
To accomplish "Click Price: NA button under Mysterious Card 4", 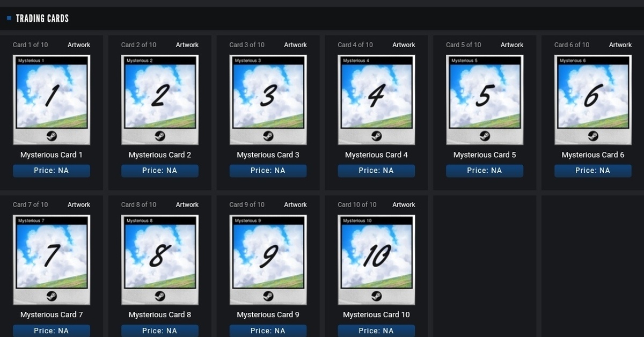I will pyautogui.click(x=376, y=171).
